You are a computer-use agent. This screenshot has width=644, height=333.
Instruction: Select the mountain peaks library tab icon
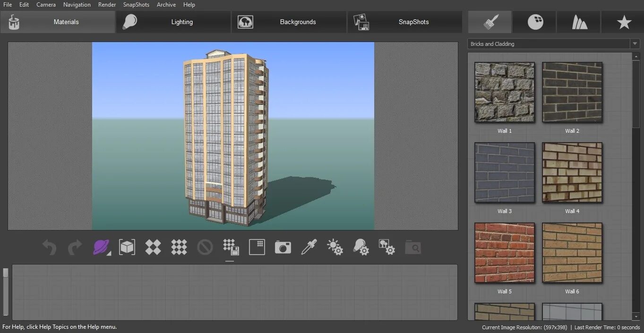[x=580, y=22]
